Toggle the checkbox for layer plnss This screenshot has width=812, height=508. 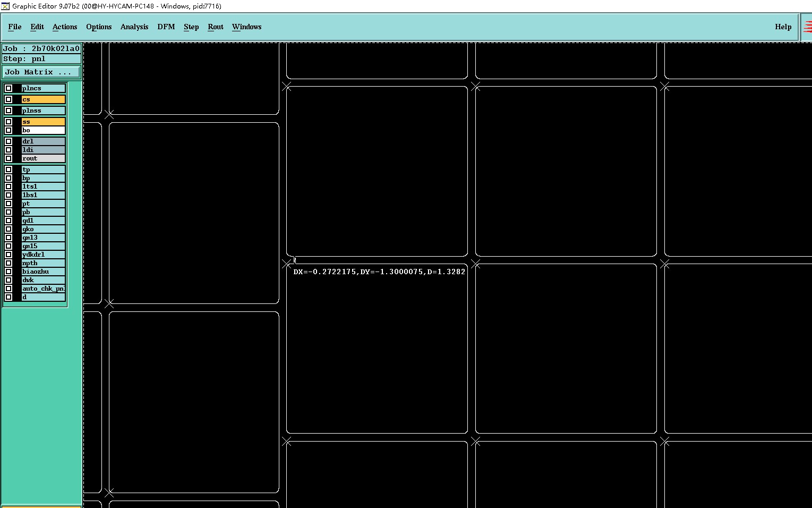point(8,111)
